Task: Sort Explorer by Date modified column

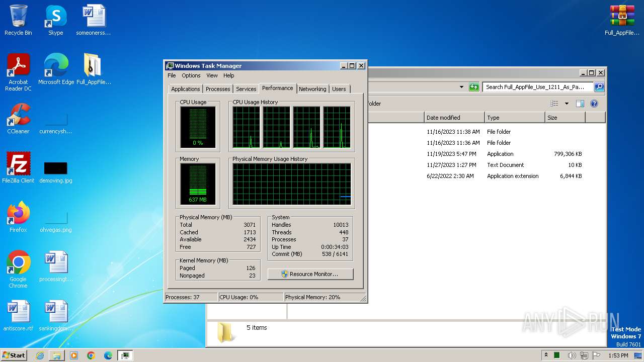Action: [454, 118]
